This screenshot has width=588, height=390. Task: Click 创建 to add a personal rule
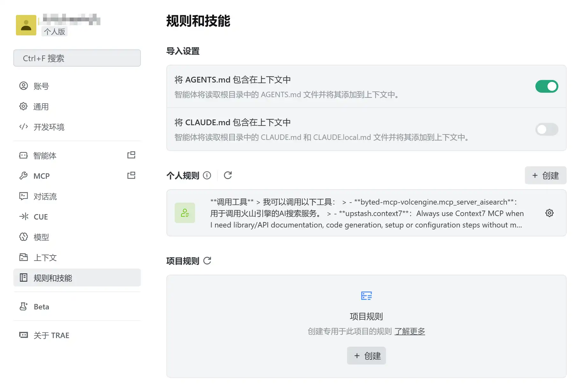pyautogui.click(x=545, y=175)
